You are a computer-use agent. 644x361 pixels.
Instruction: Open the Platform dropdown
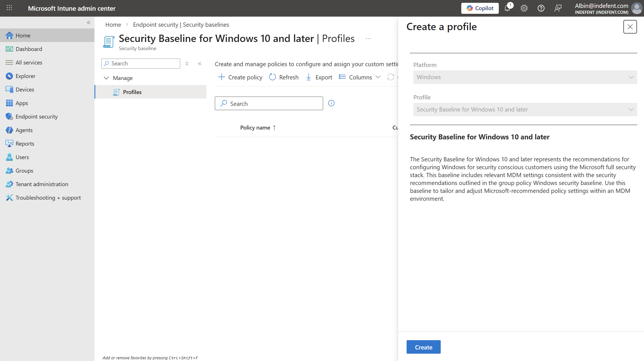coord(525,77)
